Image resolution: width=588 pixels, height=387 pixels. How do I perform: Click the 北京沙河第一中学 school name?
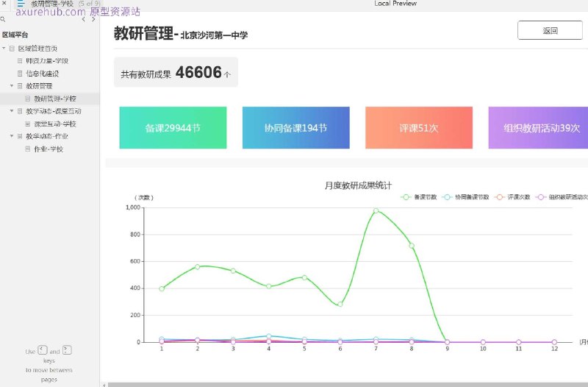point(214,35)
